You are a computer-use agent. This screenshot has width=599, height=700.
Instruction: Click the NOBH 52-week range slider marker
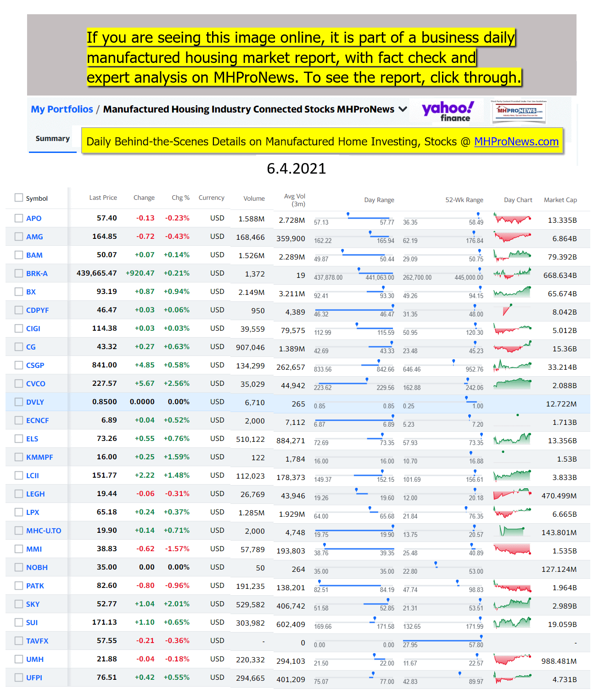click(x=436, y=564)
